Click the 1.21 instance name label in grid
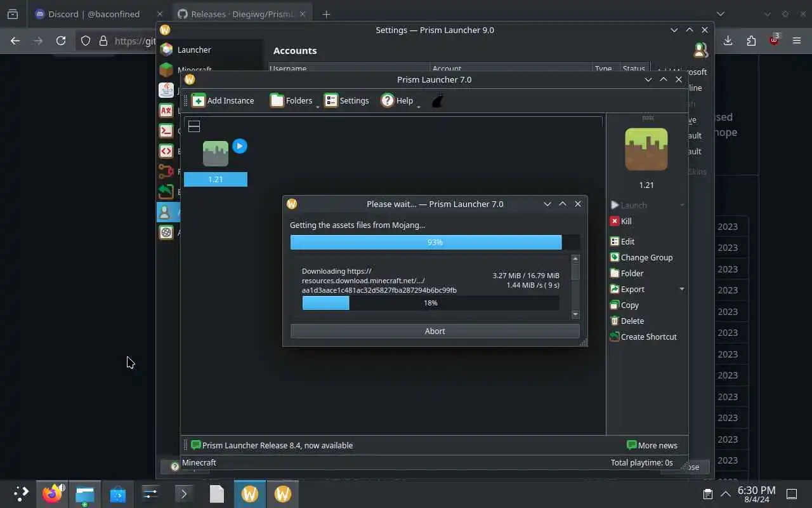Viewport: 812px width, 508px height. [216, 179]
